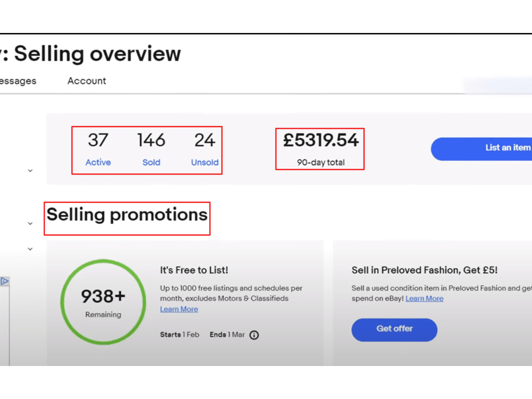Click the It's Free to List! title
This screenshot has height=399, width=532.
[x=194, y=270]
